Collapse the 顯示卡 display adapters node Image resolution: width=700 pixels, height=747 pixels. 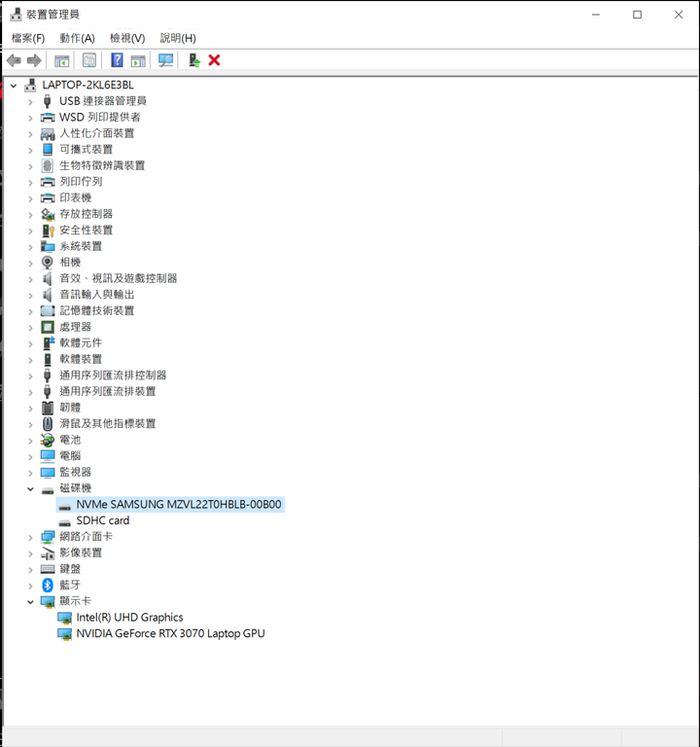tap(30, 602)
